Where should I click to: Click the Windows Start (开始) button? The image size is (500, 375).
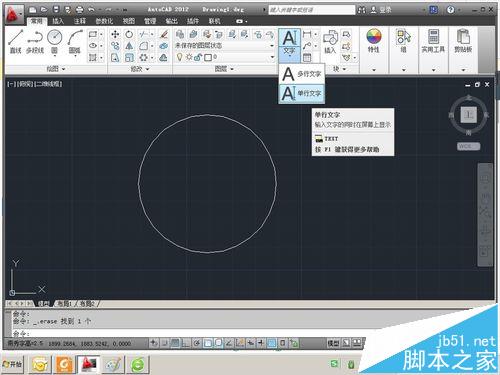coord(12,364)
